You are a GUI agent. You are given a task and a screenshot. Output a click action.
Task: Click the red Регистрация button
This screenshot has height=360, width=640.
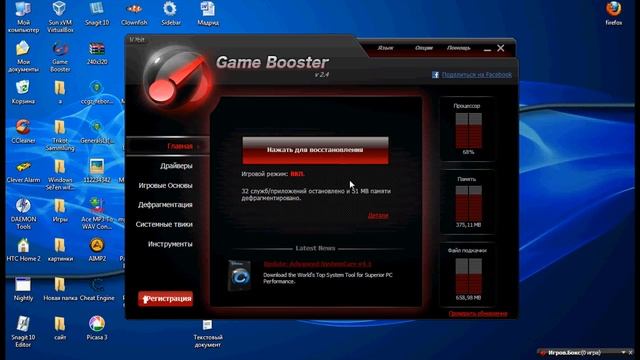click(x=165, y=298)
